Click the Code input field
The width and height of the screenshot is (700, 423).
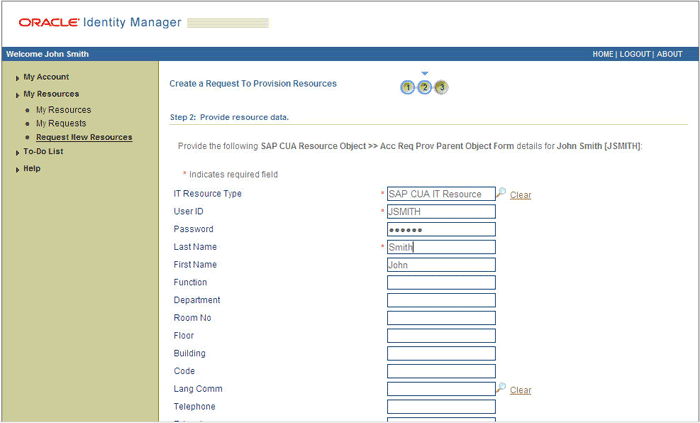point(441,371)
